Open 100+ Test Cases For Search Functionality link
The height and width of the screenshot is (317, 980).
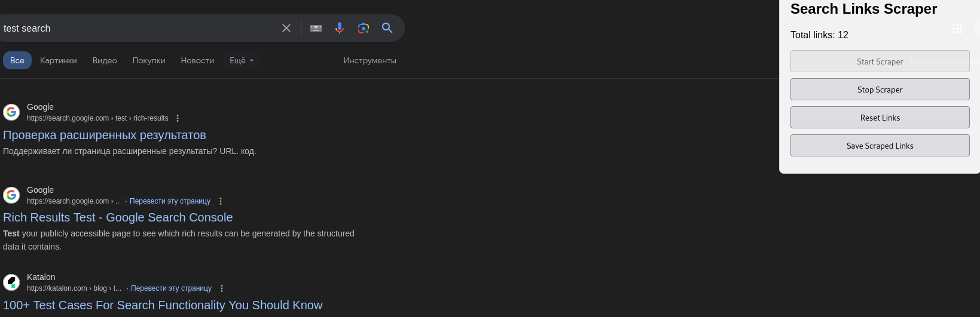pos(163,305)
